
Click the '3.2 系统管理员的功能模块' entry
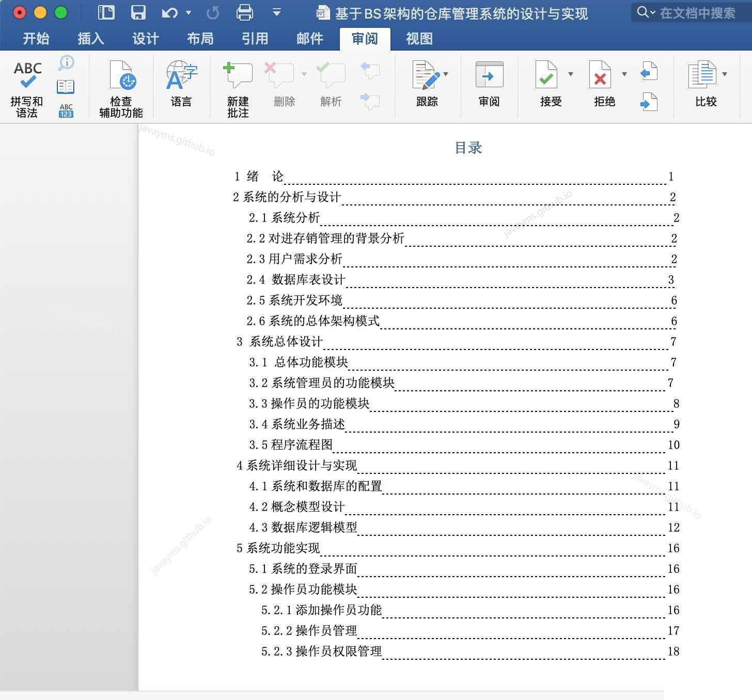click(461, 383)
